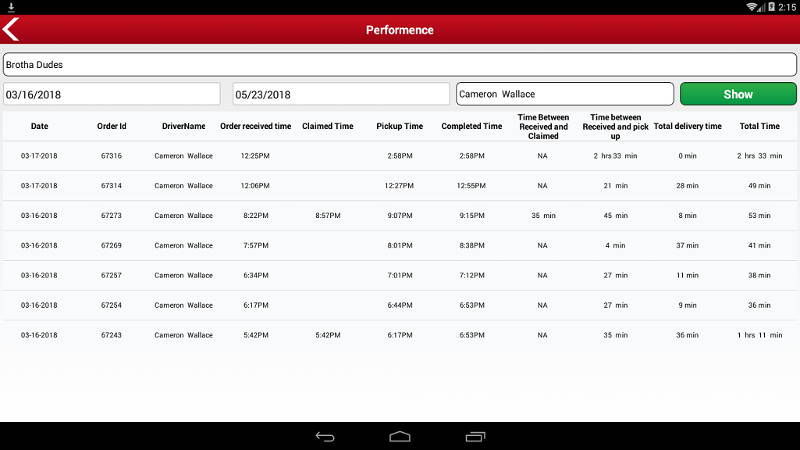Image resolution: width=800 pixels, height=450 pixels.
Task: Select order id 67316
Action: [x=111, y=156]
